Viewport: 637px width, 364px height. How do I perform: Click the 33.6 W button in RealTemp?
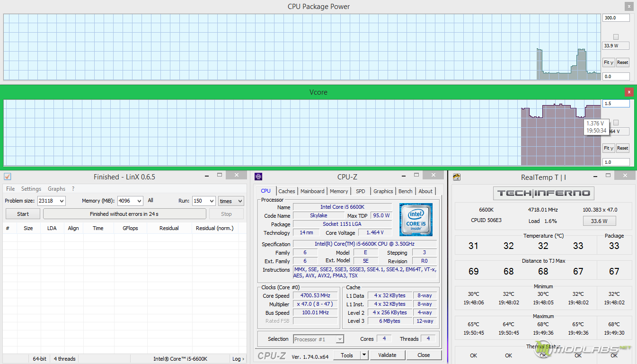pos(599,221)
